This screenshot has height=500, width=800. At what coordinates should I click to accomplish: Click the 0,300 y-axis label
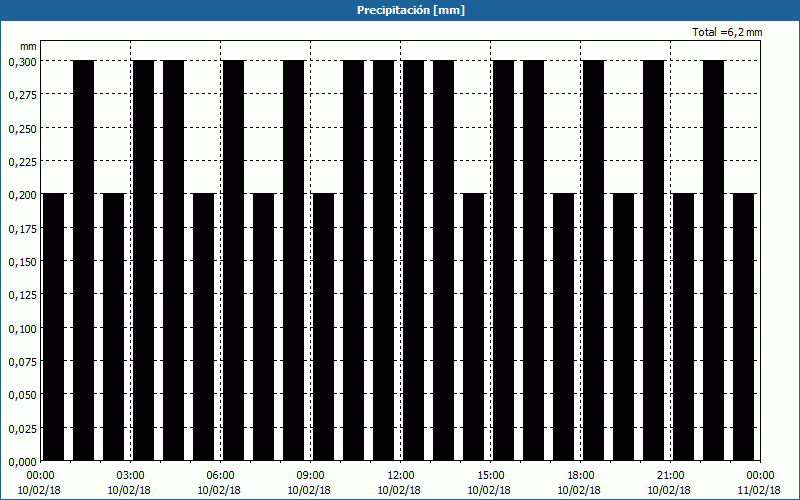(x=22, y=62)
